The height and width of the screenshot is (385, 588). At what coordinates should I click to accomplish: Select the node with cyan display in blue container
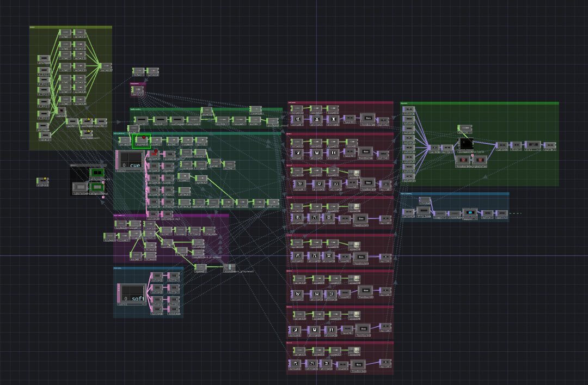(469, 212)
